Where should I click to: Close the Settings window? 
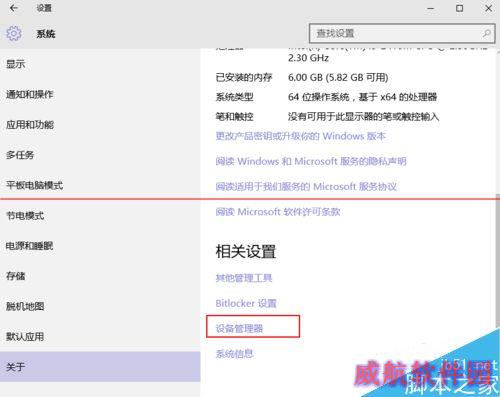tap(489, 8)
